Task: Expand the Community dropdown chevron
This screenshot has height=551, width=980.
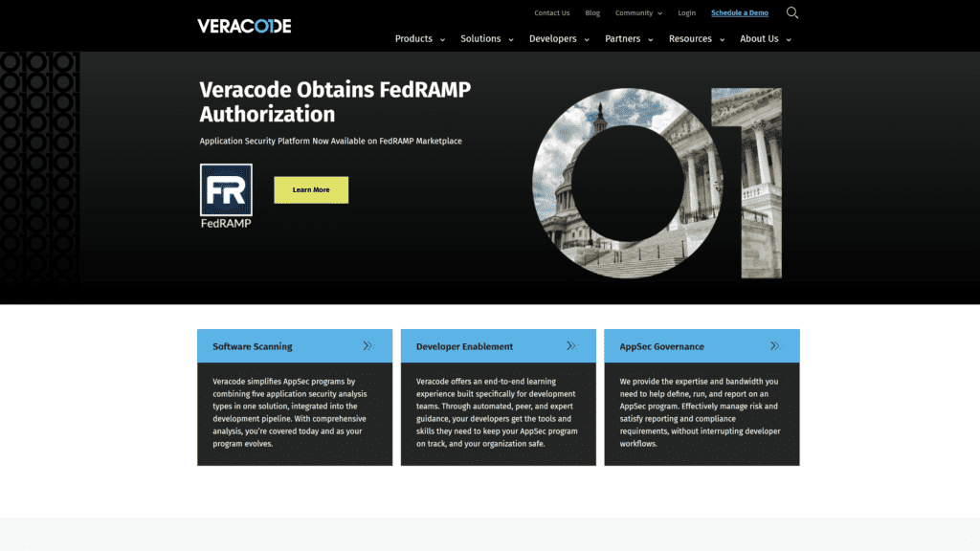Action: [660, 13]
